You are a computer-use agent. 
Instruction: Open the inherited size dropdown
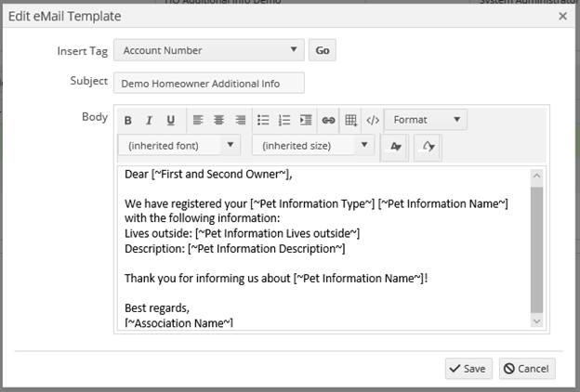click(x=313, y=145)
